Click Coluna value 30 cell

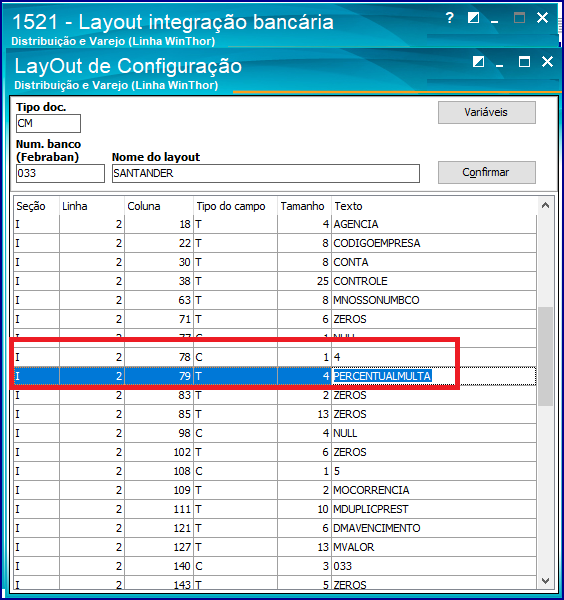coord(159,262)
